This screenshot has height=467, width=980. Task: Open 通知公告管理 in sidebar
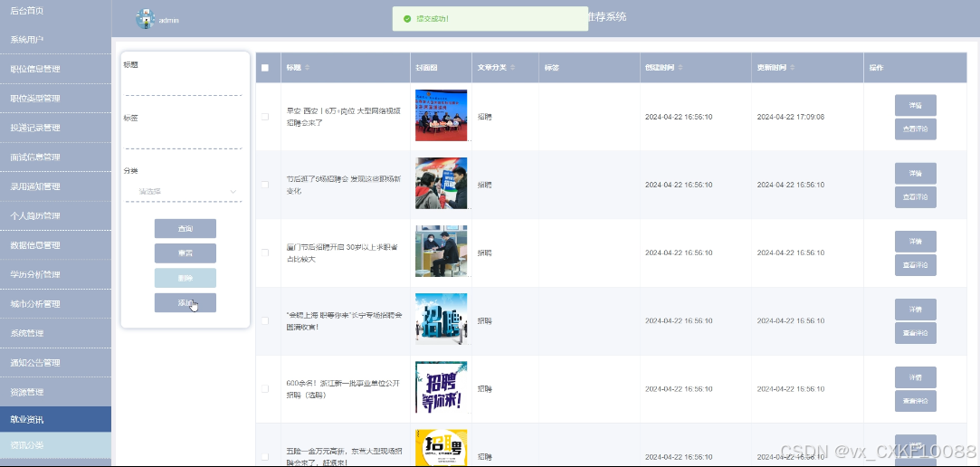pyautogui.click(x=55, y=363)
